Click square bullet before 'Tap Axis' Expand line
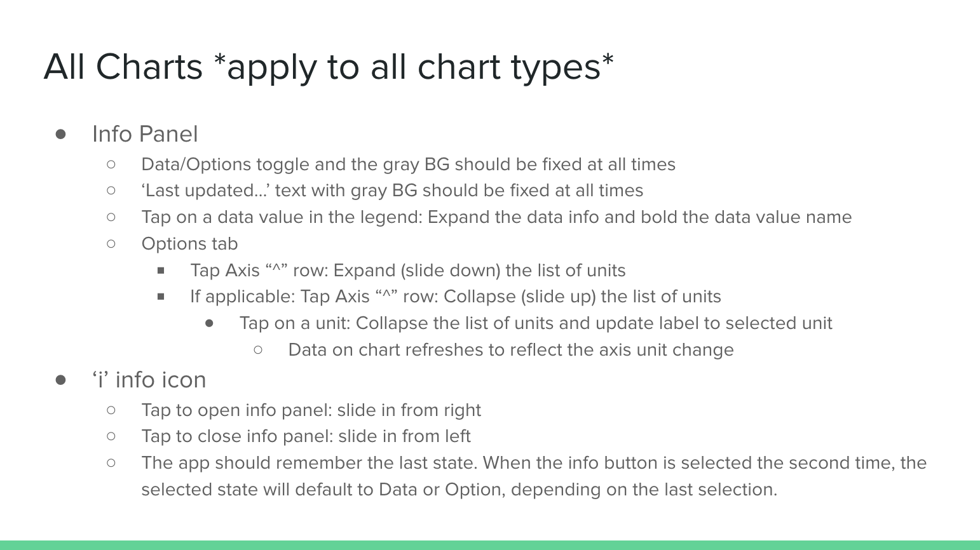 point(161,271)
